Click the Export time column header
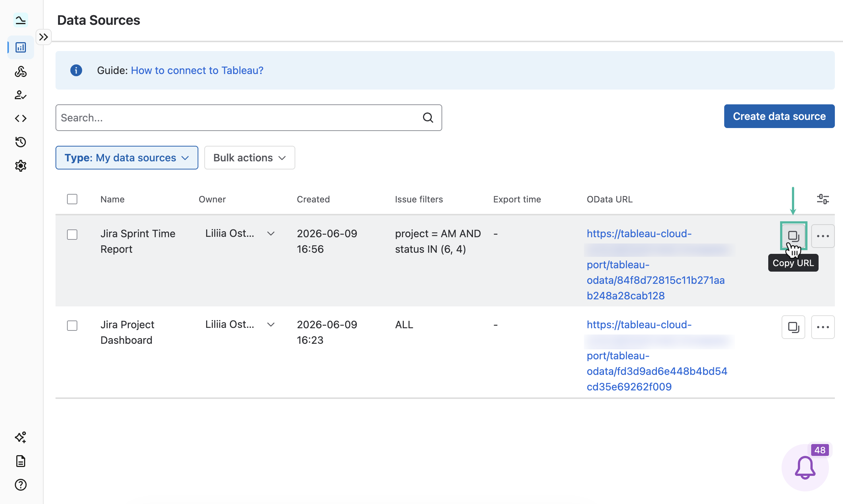The width and height of the screenshot is (843, 504). (517, 199)
